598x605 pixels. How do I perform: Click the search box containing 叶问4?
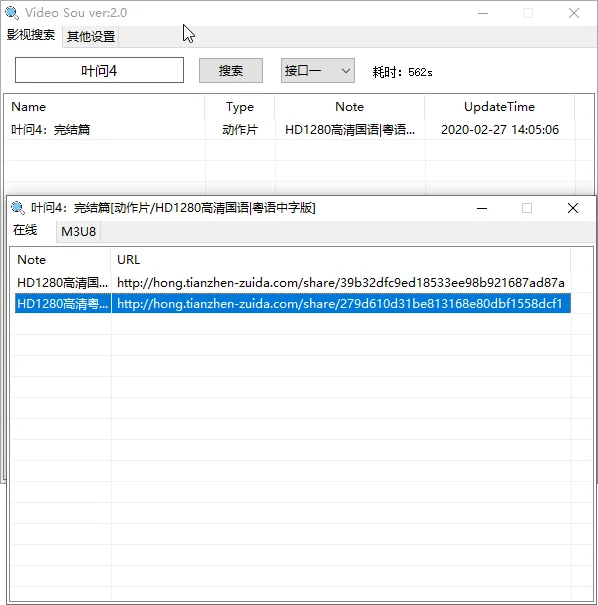100,70
